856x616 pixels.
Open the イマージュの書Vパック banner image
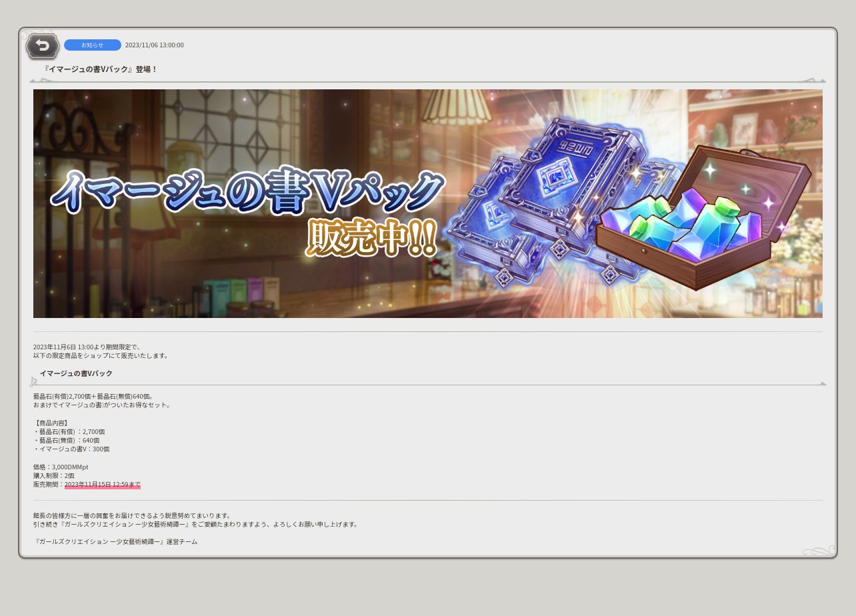tap(428, 203)
